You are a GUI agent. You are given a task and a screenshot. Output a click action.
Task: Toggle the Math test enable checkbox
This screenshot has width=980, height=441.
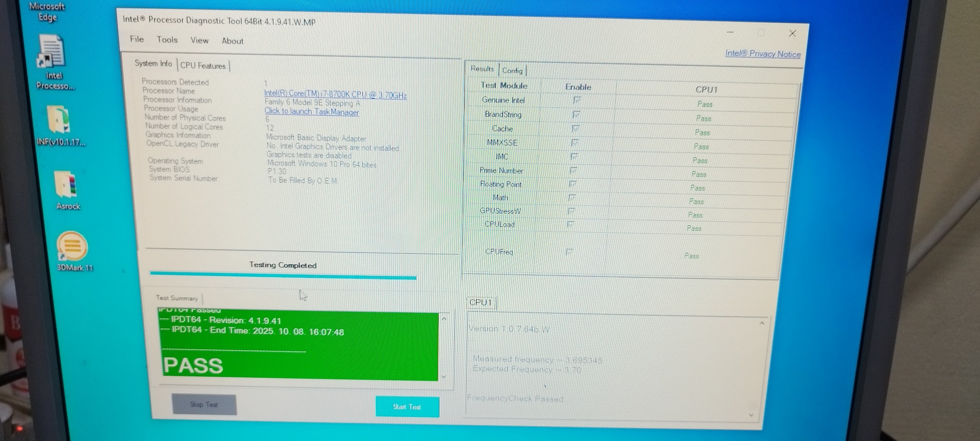pos(572,197)
